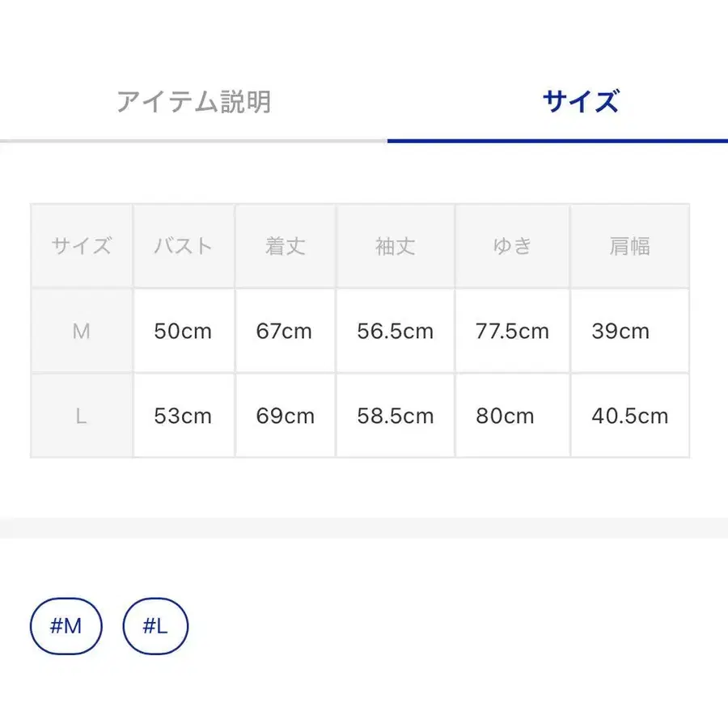
Task: Select the バスト column header
Action: pyautogui.click(x=183, y=246)
